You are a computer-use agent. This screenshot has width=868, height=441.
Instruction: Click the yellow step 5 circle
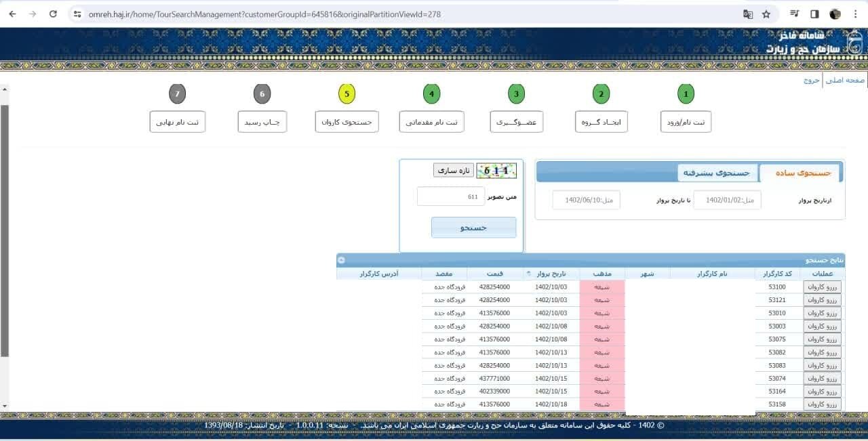click(x=347, y=94)
